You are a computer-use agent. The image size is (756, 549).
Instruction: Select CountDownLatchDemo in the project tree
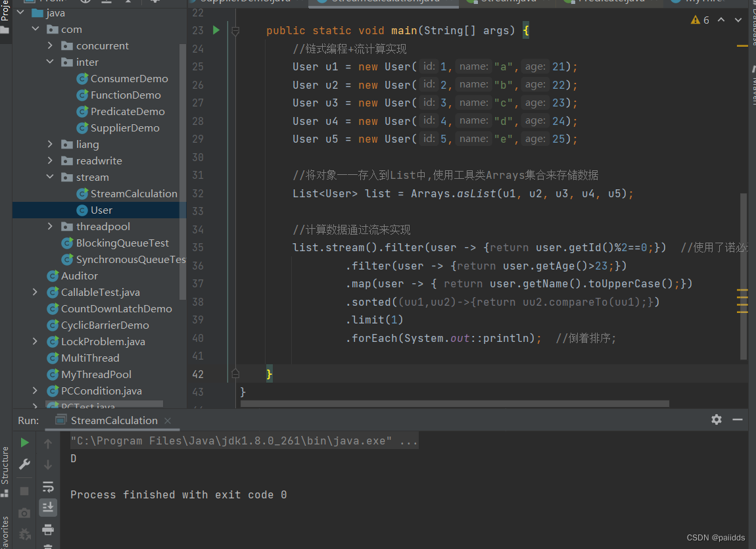pyautogui.click(x=116, y=308)
